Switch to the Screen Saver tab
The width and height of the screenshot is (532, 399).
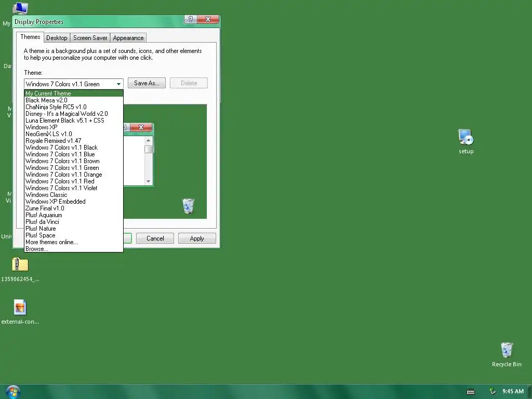(90, 38)
